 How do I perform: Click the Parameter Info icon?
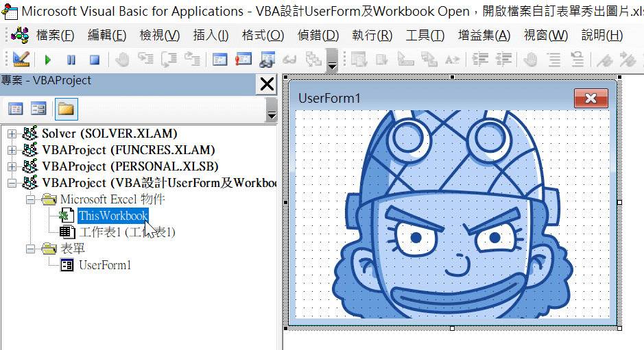tap(429, 60)
